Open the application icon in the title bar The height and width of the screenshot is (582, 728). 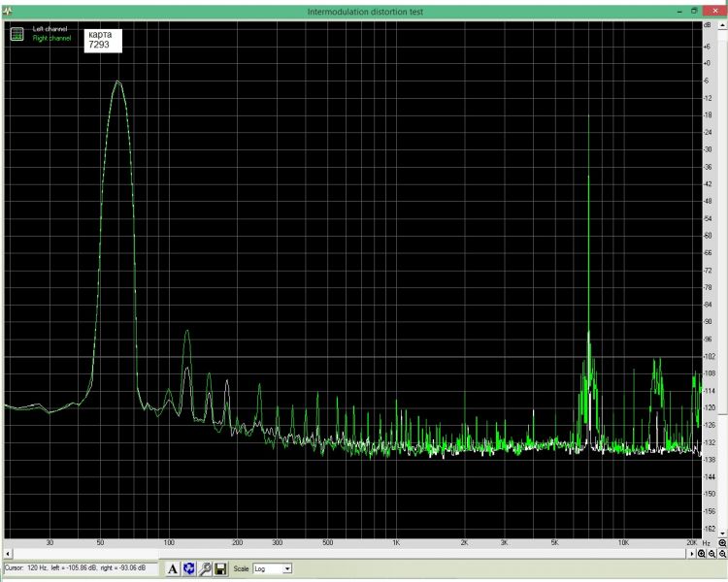point(7,12)
